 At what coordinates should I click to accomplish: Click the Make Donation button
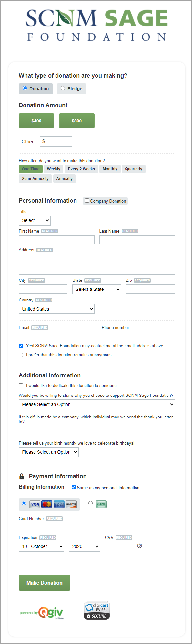pos(45,583)
